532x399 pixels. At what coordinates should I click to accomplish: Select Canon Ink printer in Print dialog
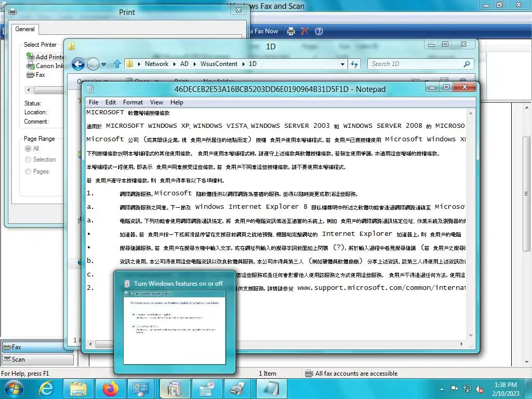pos(46,66)
